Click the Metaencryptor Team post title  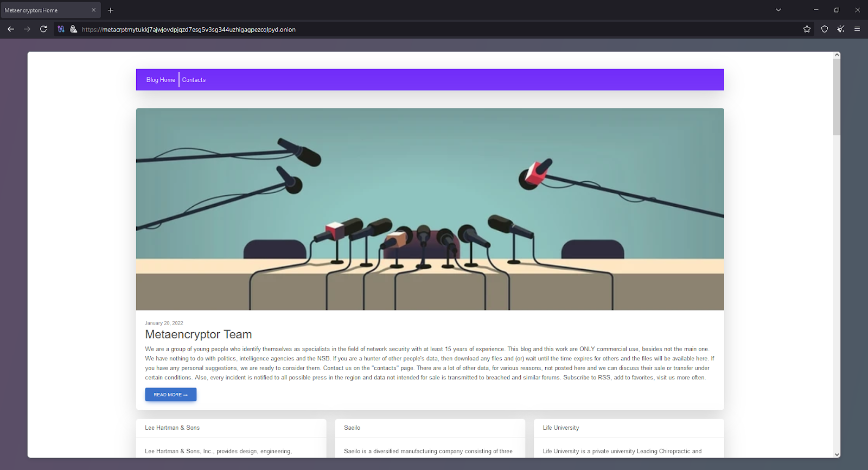pyautogui.click(x=199, y=334)
